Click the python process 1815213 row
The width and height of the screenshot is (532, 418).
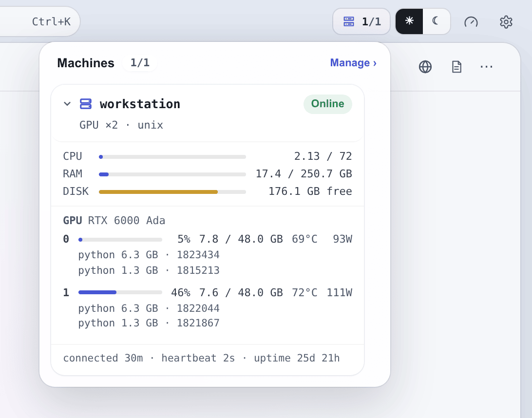[x=149, y=270]
